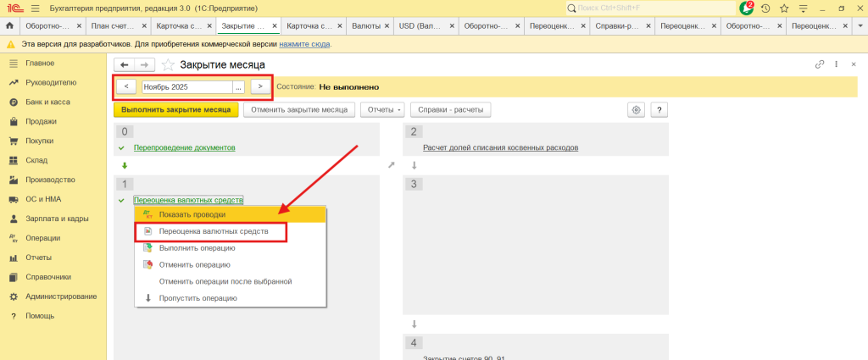The width and height of the screenshot is (868, 360).
Task: Click Выполнить закрытие месяца button
Action: pyautogui.click(x=176, y=110)
